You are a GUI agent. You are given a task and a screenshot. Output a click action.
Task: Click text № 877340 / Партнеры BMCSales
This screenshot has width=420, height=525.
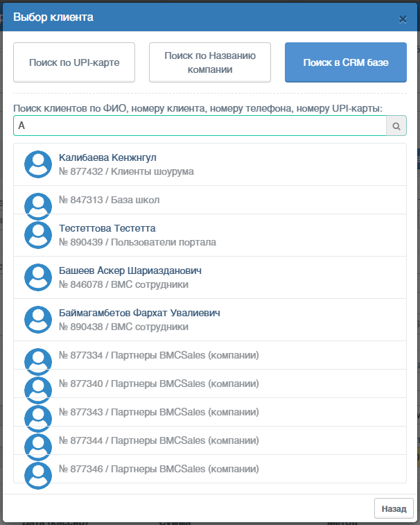pyautogui.click(x=159, y=384)
